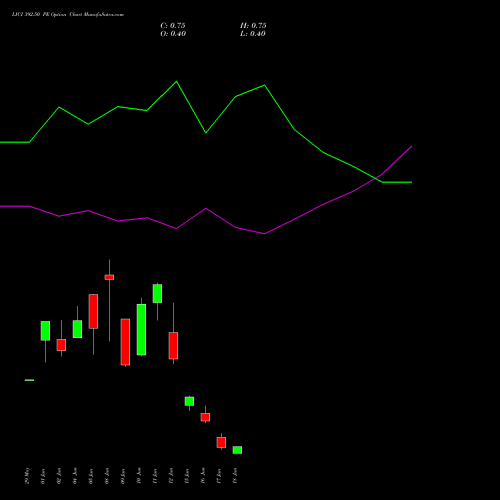The height and width of the screenshot is (500, 500).
Task: Click the 10 Jun date label
Action: (x=139, y=476)
